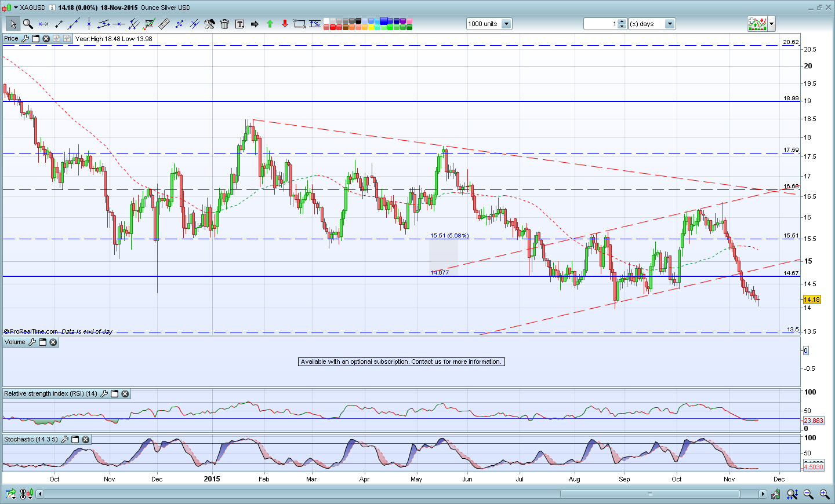Select the percentage change tool

coord(315,24)
